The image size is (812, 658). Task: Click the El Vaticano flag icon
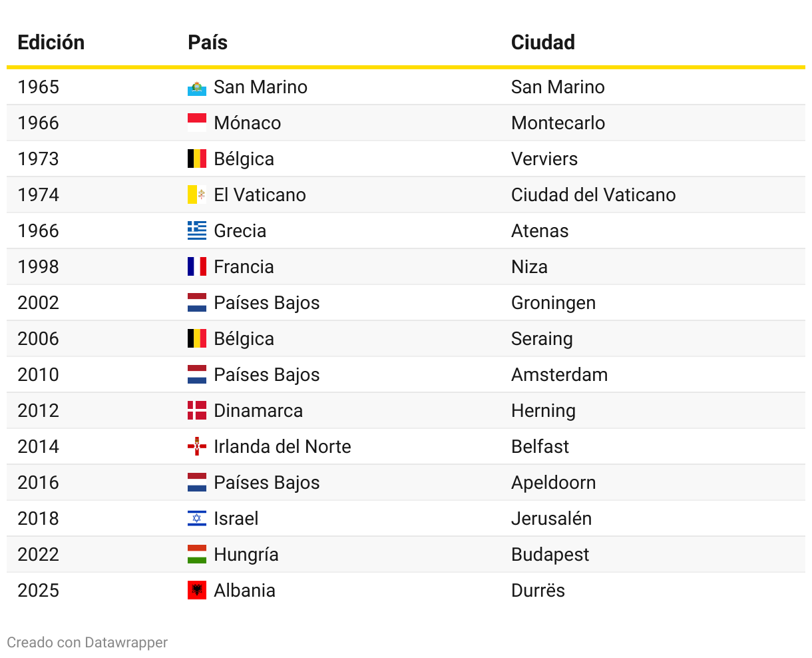pos(197,195)
